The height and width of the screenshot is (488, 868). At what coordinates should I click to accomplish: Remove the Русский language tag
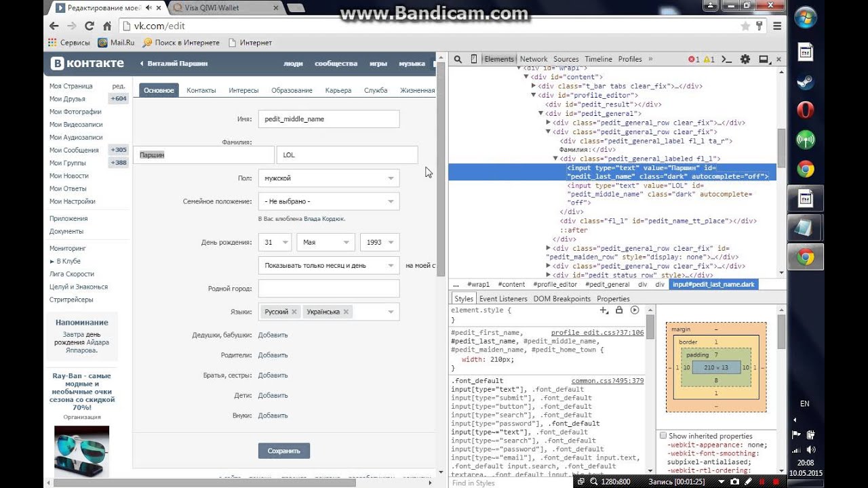coord(294,312)
